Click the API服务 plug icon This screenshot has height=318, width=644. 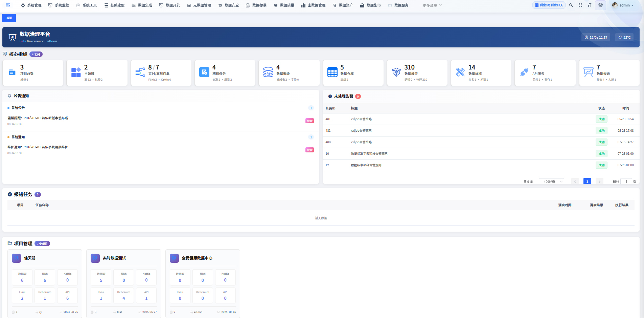tap(524, 72)
